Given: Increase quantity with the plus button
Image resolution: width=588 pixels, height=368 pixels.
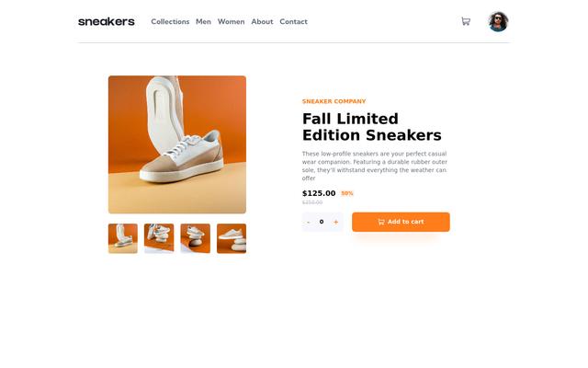Looking at the screenshot, I should (336, 223).
